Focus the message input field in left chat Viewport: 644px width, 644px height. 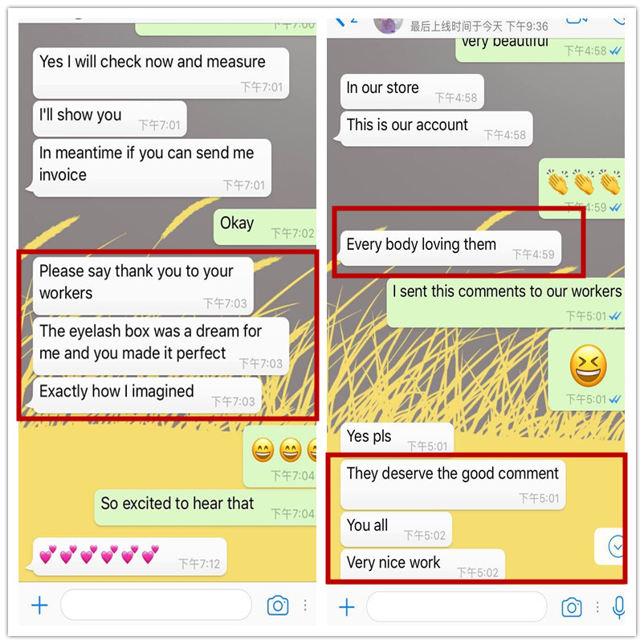tap(156, 605)
